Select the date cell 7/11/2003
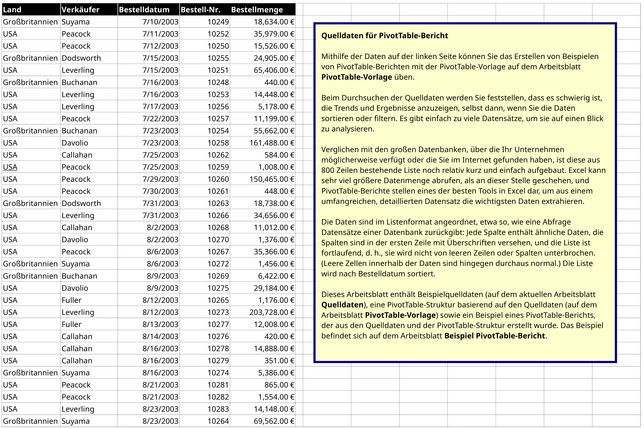The image size is (644, 429). pyautogui.click(x=148, y=34)
